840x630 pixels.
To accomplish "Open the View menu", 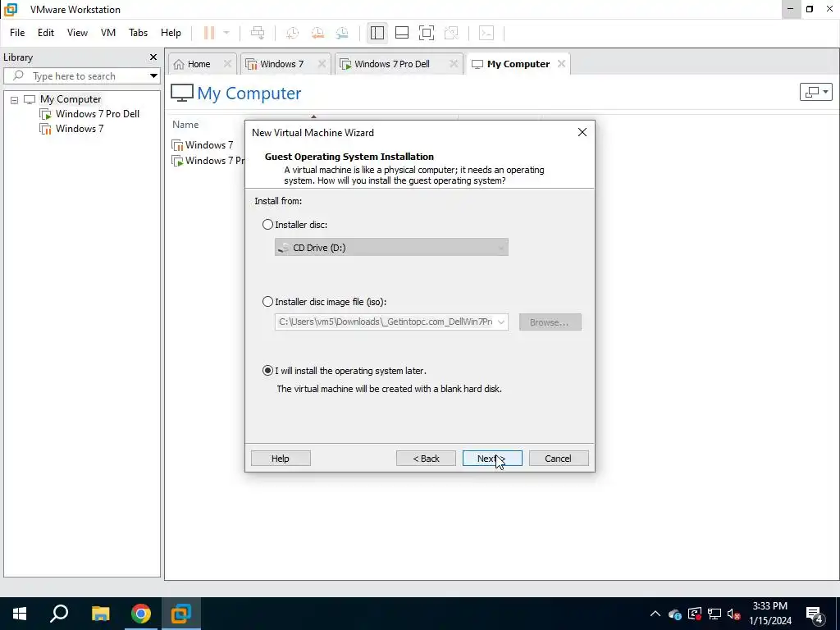I will click(x=77, y=33).
